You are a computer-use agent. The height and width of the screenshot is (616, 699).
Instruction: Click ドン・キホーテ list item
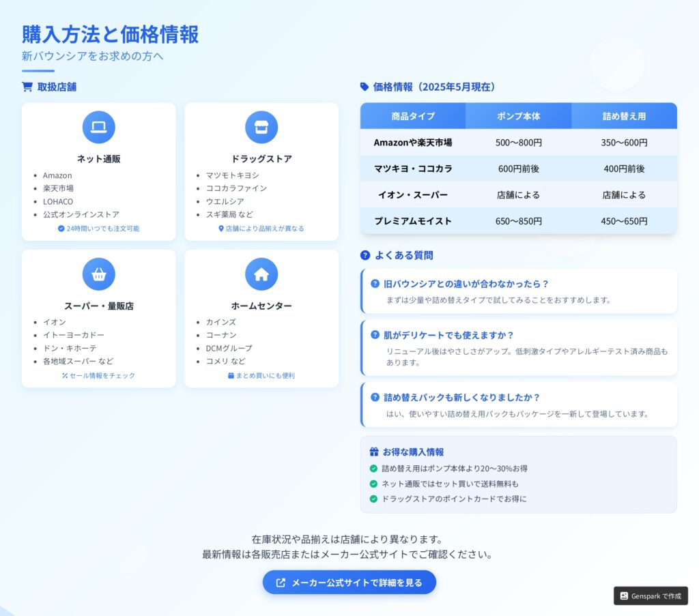(70, 348)
